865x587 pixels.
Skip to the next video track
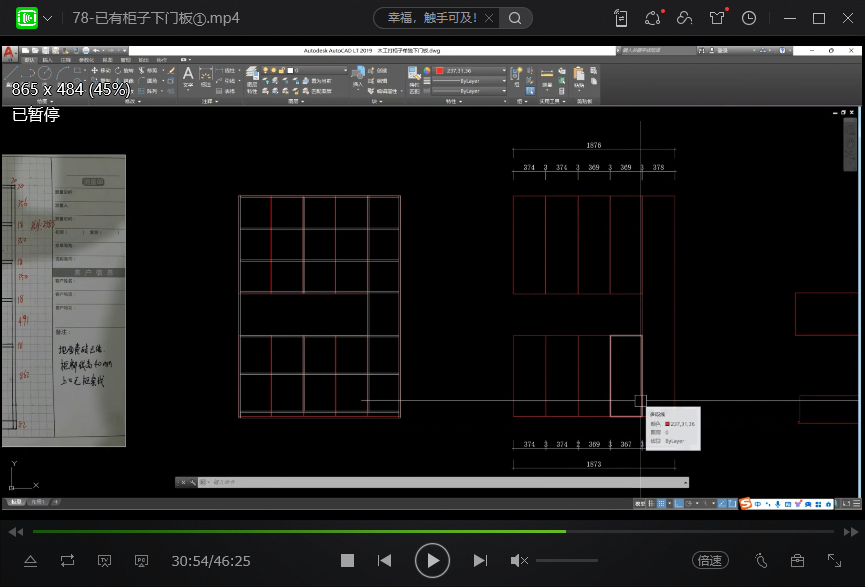coord(480,561)
